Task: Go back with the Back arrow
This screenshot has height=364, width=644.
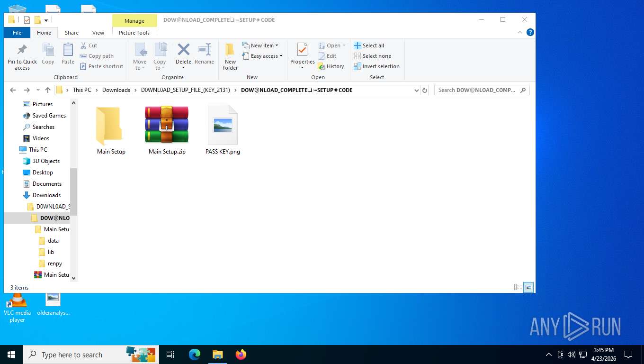Action: point(13,90)
